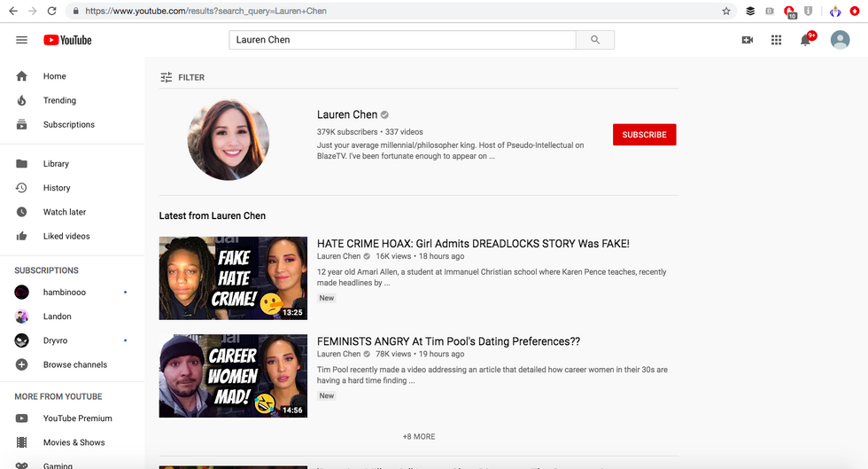Open Lauren Chen's channel avatar
The image size is (868, 469).
[229, 140]
